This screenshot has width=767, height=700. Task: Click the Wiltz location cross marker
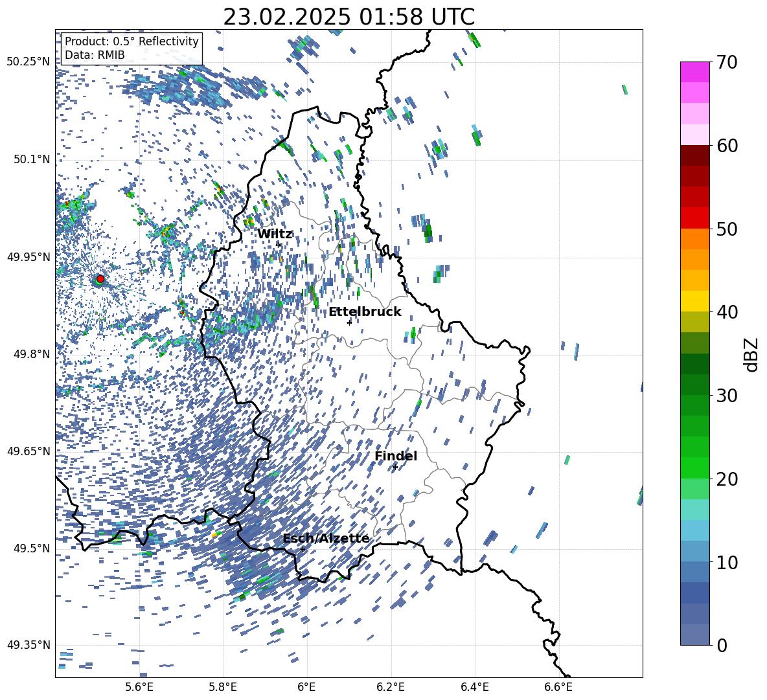279,244
